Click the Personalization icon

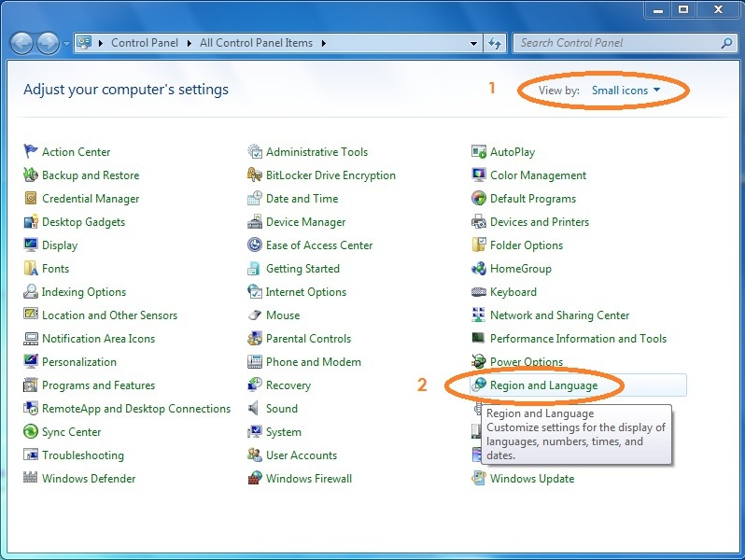(31, 361)
